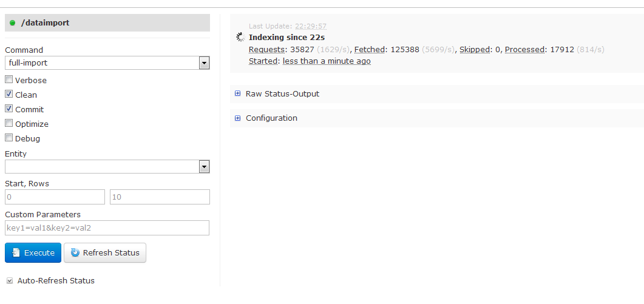Click the green status dot beside /dataimport
The width and height of the screenshot is (644, 304).
12,23
